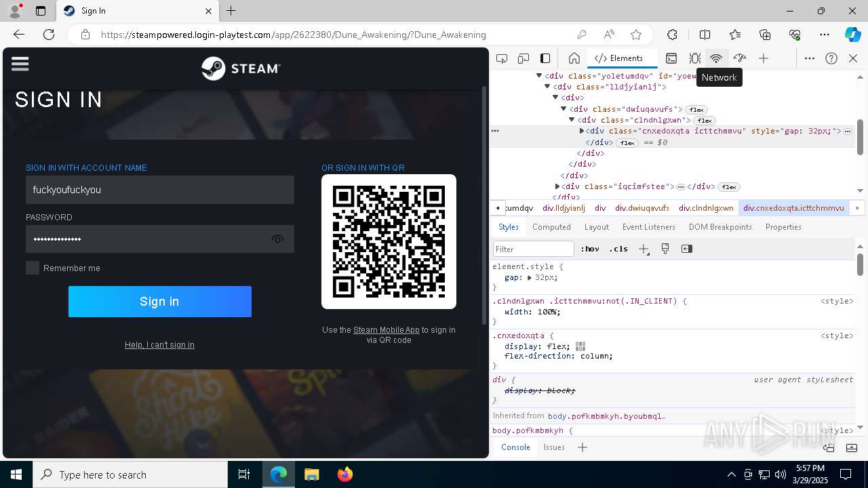
Task: Collapse the div class yoletumdqv node
Action: pos(539,76)
